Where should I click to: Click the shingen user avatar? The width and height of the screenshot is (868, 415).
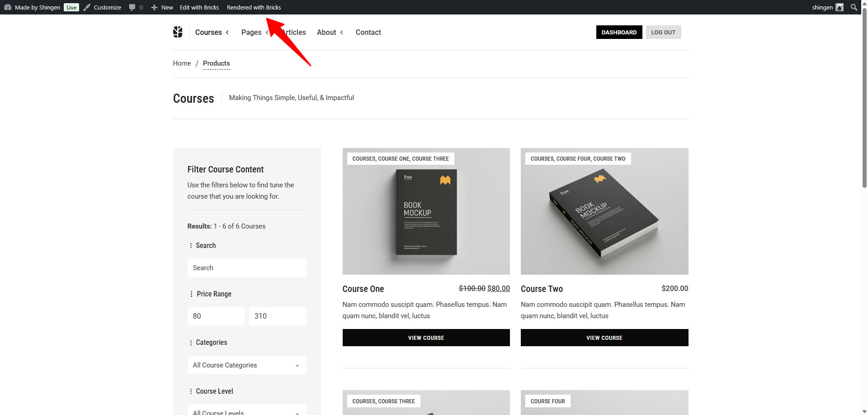click(x=840, y=7)
